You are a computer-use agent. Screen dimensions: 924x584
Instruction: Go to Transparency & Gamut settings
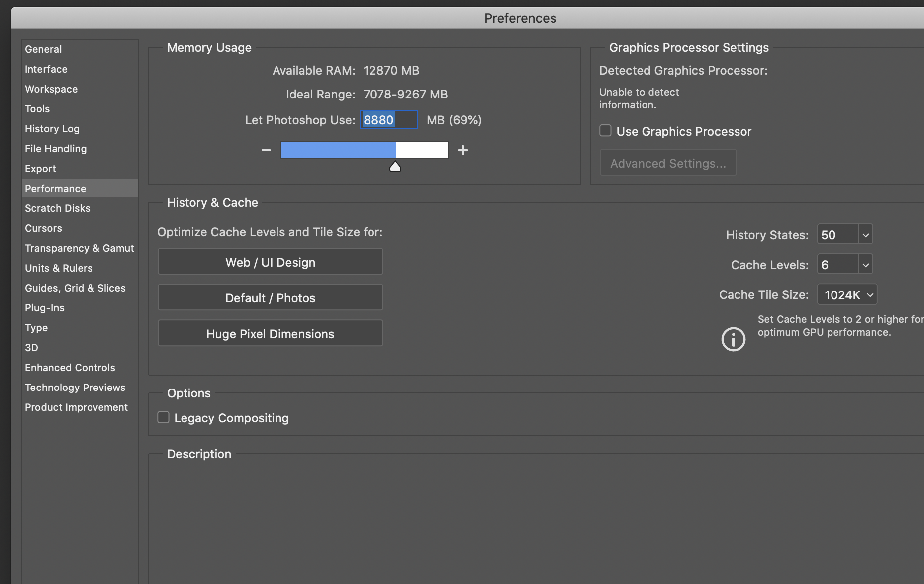coord(80,248)
